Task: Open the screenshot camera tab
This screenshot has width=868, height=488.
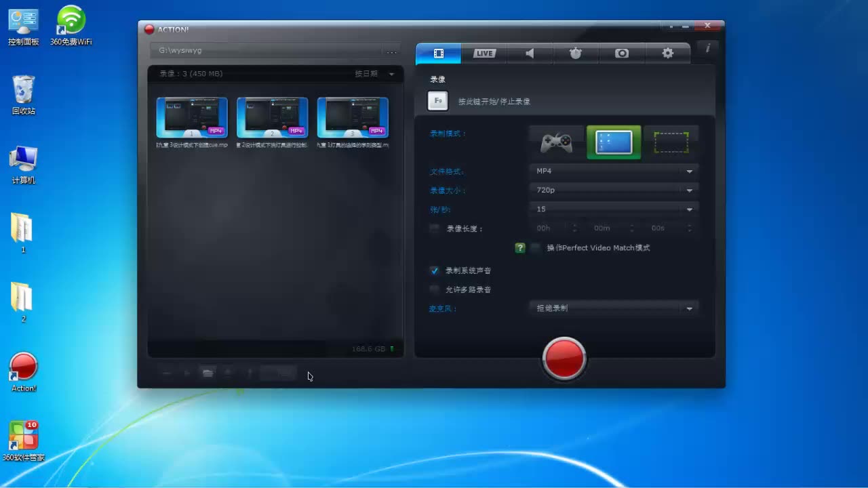Action: [622, 54]
